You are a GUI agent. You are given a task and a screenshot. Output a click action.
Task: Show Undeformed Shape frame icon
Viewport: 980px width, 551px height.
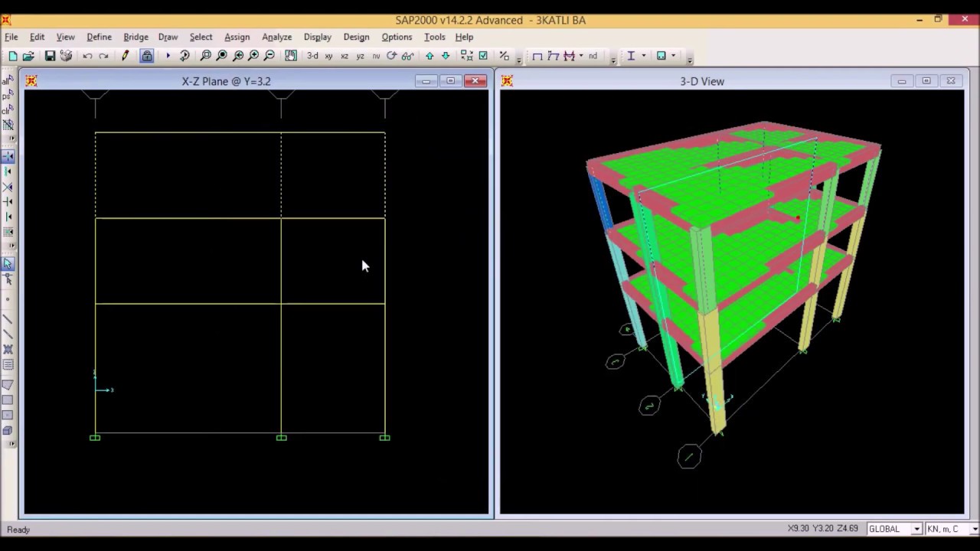pos(537,56)
